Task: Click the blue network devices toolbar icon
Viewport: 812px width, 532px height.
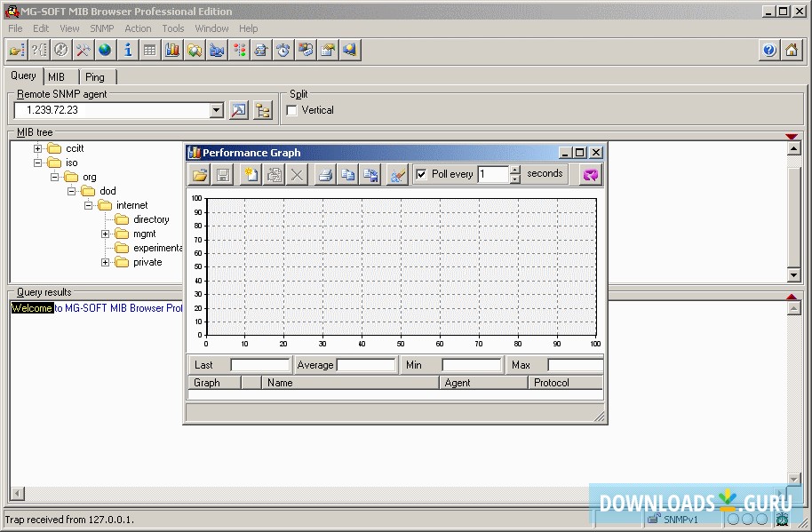Action: pyautogui.click(x=217, y=51)
